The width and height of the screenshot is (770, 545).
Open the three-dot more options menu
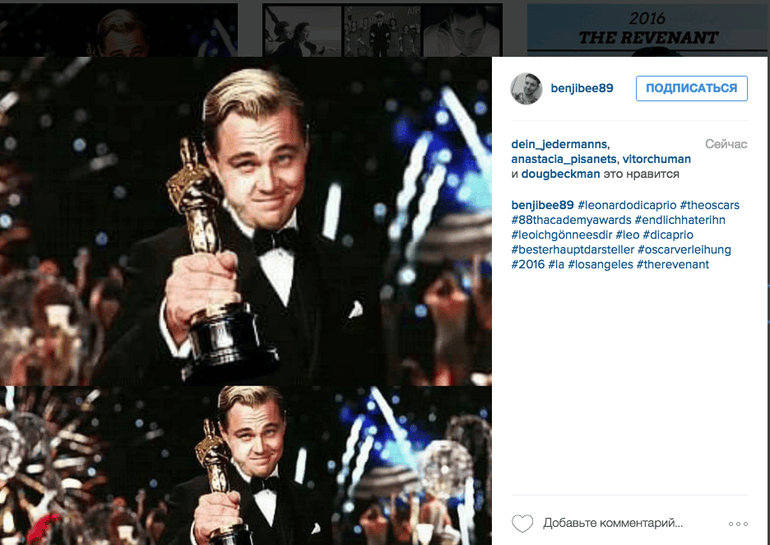pos(738,524)
